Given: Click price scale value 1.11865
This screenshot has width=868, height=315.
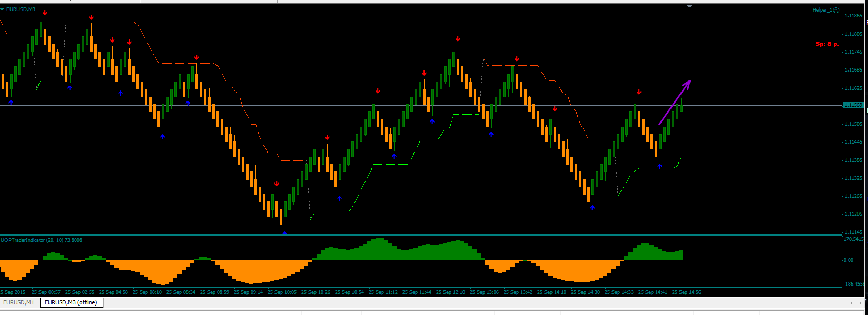Looking at the screenshot, I should click(853, 16).
